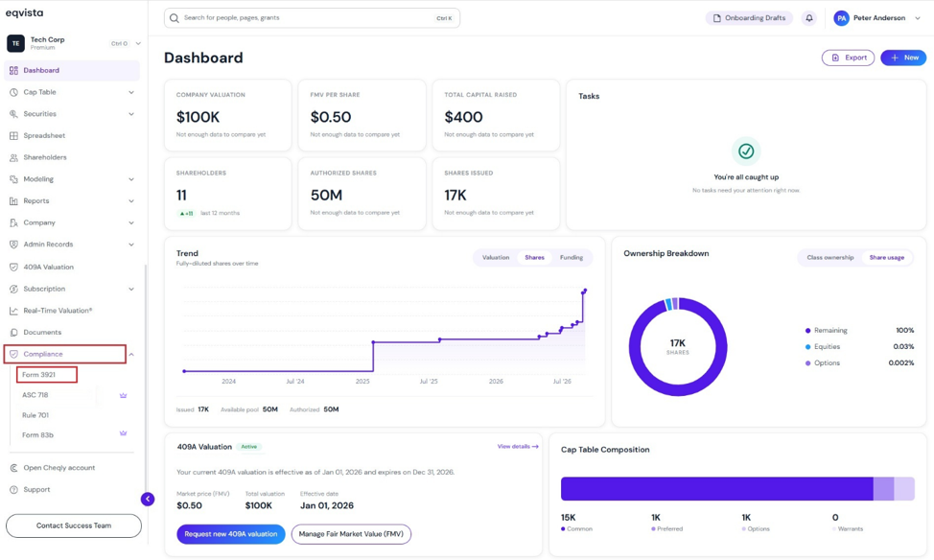Click the PA user avatar
The height and width of the screenshot is (560, 934).
(x=841, y=18)
